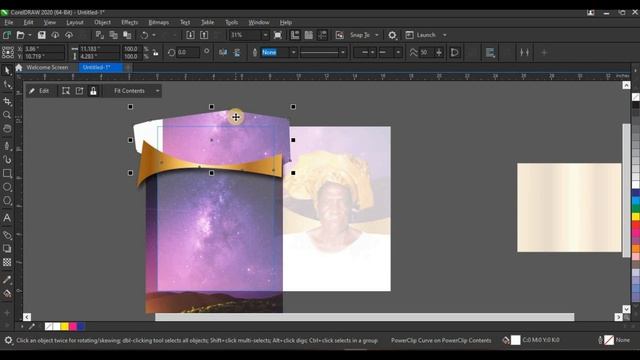This screenshot has width=640, height=360.
Task: Expand the Fit Contents dropdown
Action: tap(157, 91)
